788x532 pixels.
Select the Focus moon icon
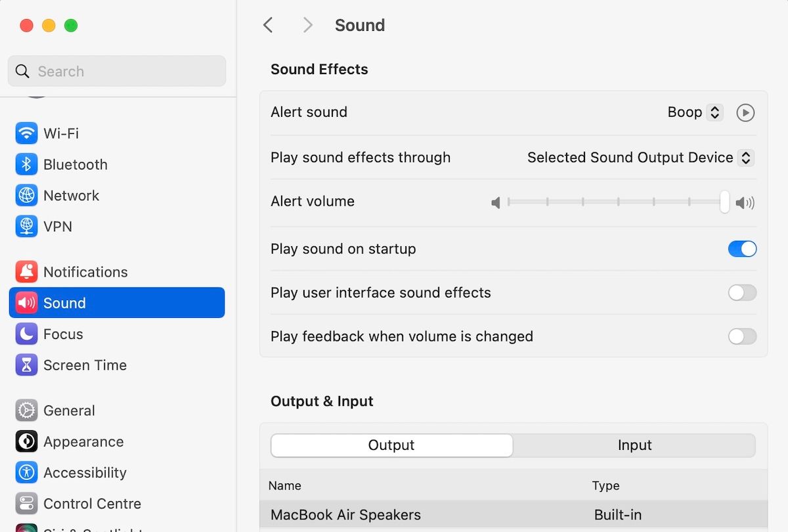26,334
